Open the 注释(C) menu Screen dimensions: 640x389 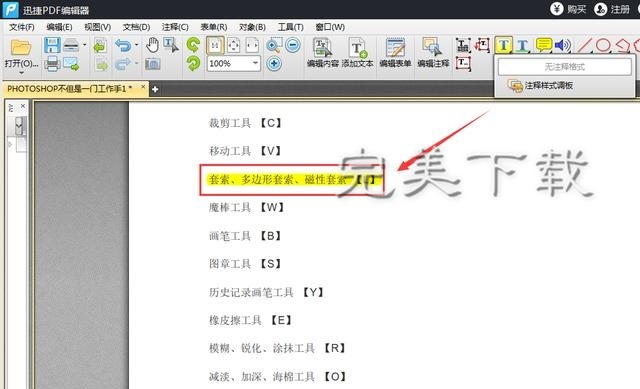click(175, 27)
